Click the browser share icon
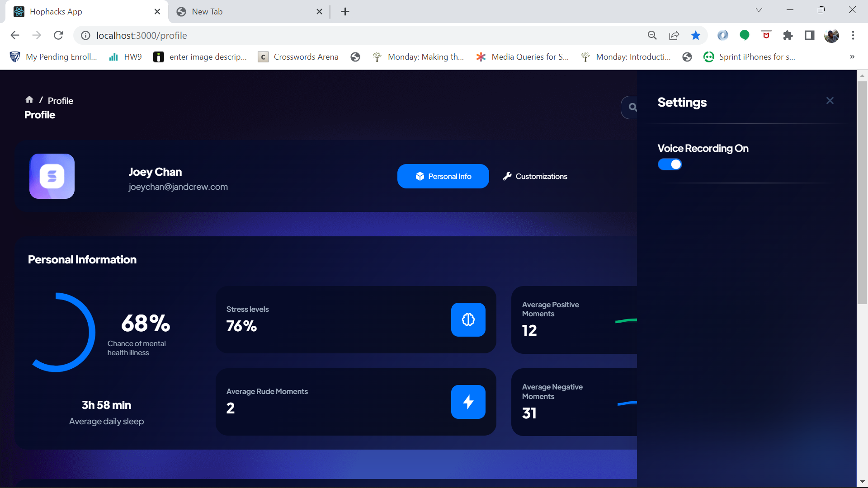 674,35
